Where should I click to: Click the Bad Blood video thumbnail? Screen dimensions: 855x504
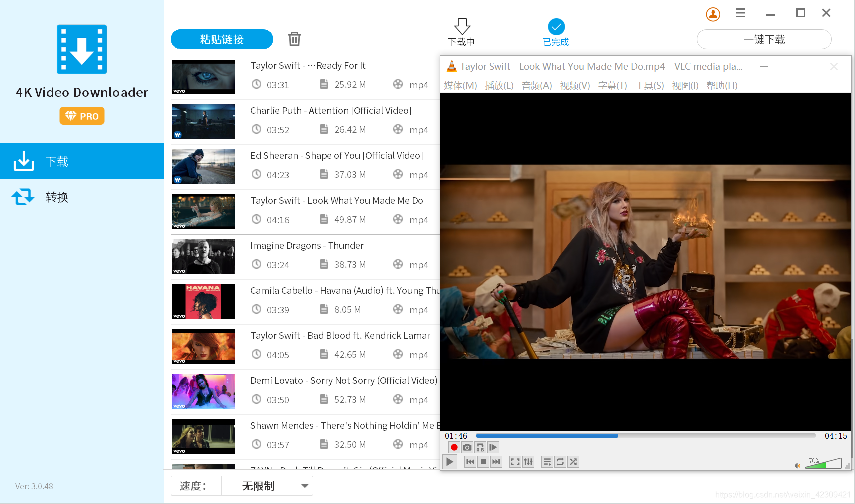(203, 346)
